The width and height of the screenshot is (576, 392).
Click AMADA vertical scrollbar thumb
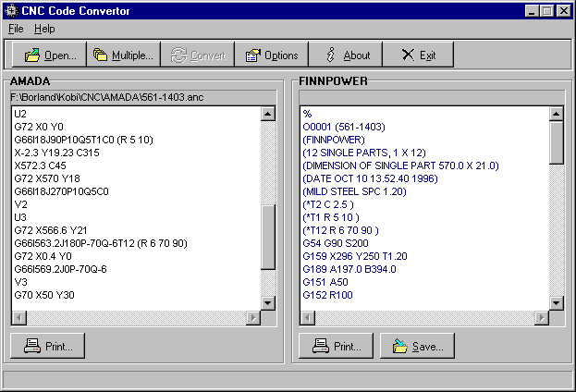click(268, 238)
